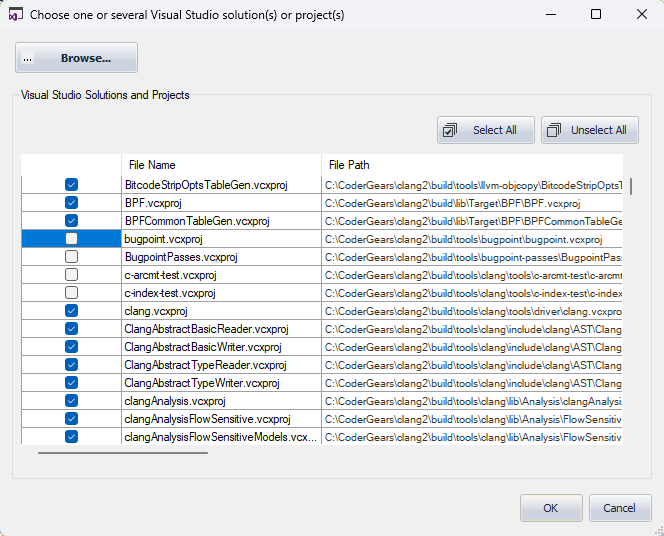
Task: Click the Browse button
Action: pyautogui.click(x=76, y=58)
